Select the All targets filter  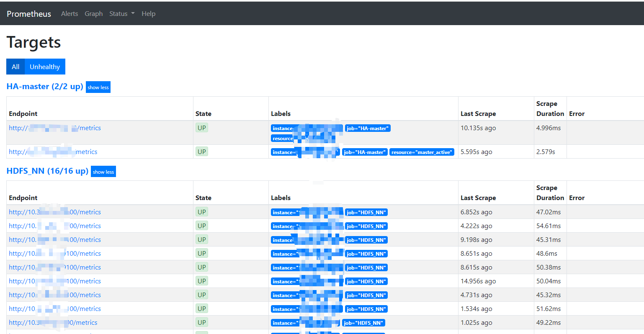[x=15, y=67]
